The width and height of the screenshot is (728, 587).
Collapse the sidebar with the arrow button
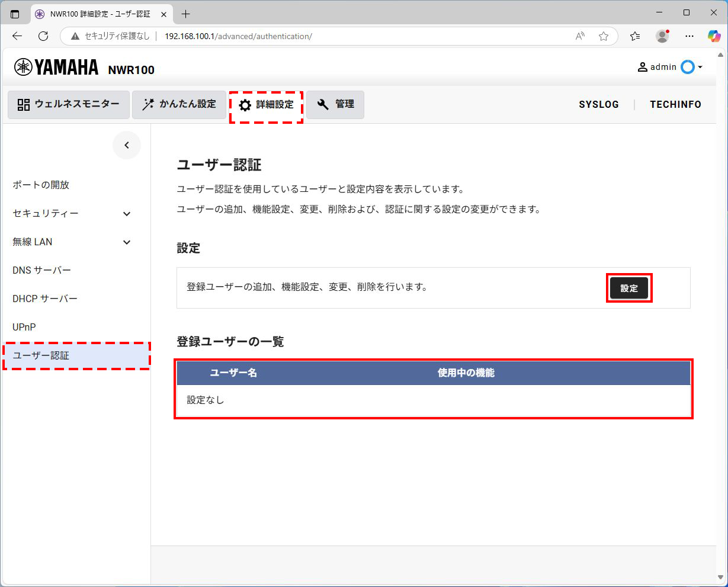point(127,145)
